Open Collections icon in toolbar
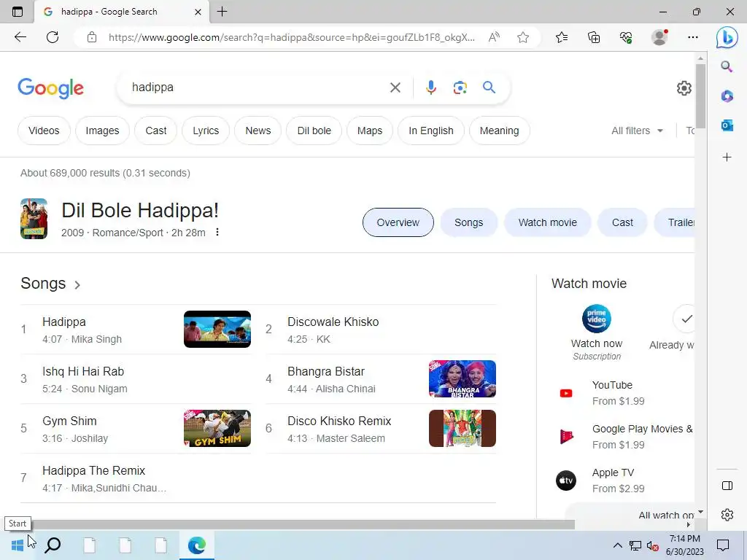747x560 pixels. [594, 37]
